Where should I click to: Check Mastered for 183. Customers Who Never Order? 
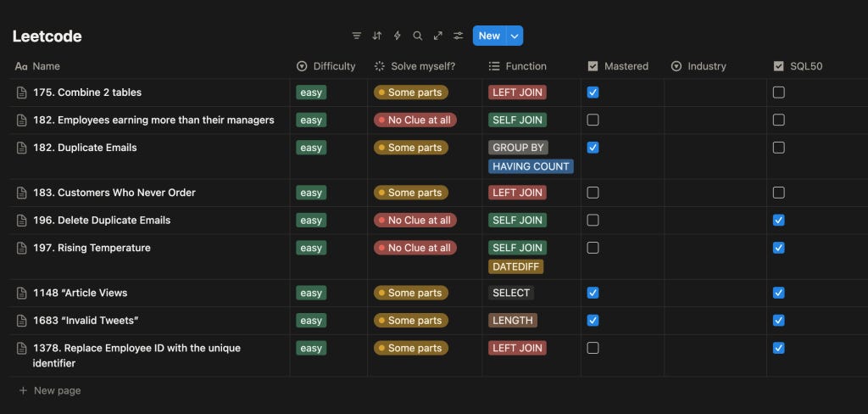coord(593,193)
